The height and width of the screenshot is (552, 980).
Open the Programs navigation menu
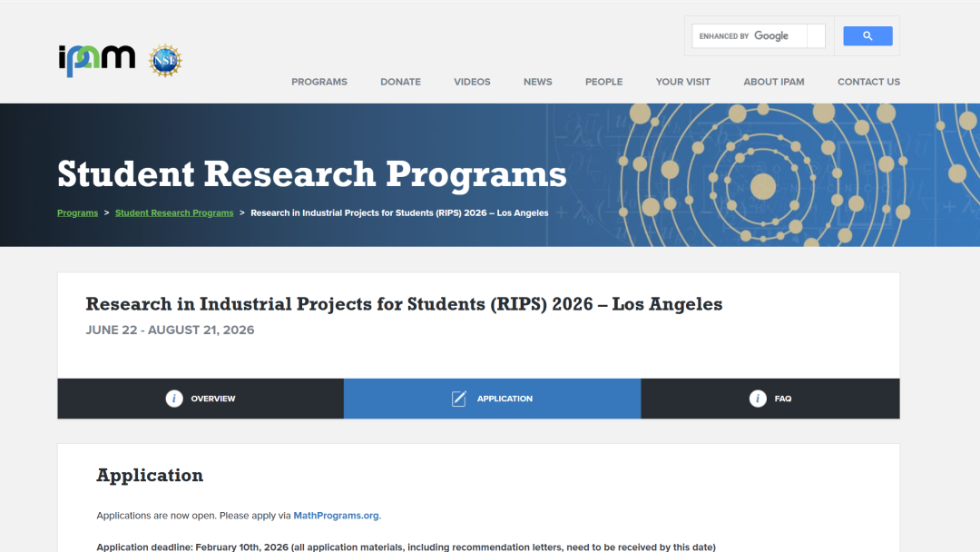(318, 82)
